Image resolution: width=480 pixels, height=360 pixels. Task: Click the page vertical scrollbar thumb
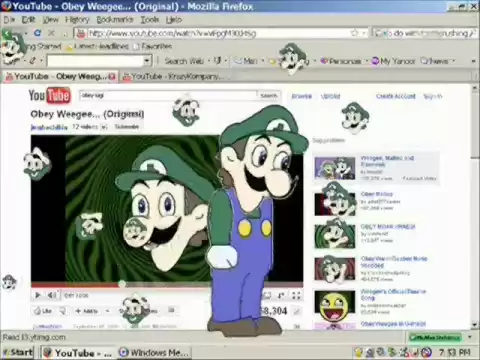coord(475,125)
